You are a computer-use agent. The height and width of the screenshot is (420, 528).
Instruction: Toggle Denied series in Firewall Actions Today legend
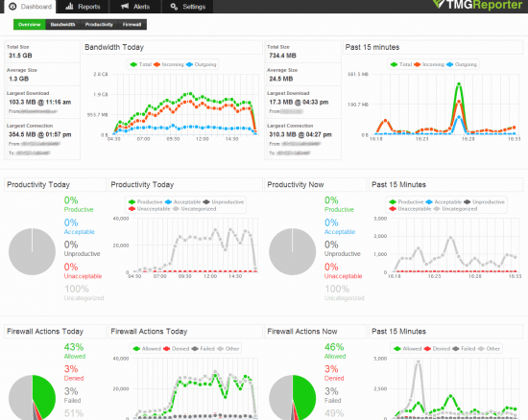(177, 349)
